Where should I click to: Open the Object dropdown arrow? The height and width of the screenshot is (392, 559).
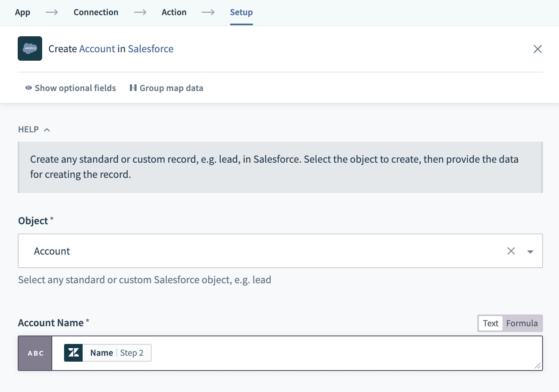tap(530, 252)
